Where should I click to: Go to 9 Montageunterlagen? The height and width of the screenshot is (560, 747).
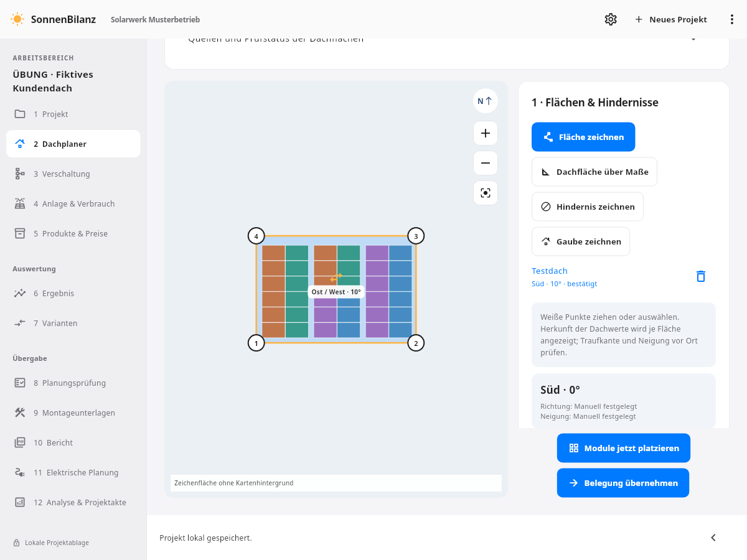(x=73, y=413)
